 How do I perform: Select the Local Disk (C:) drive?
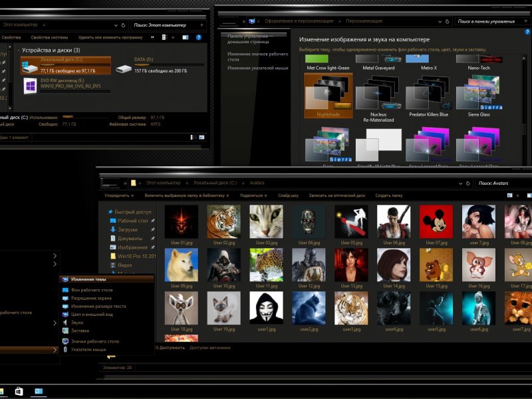[x=65, y=65]
